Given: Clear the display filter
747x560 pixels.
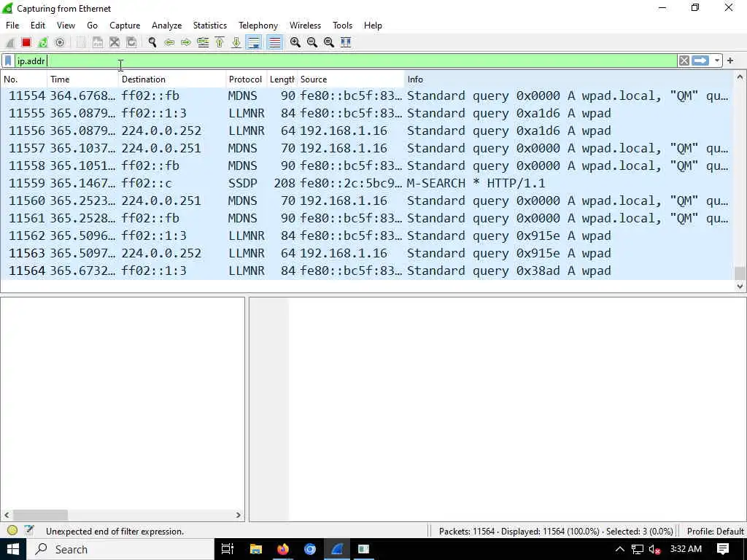Looking at the screenshot, I should click(x=684, y=61).
